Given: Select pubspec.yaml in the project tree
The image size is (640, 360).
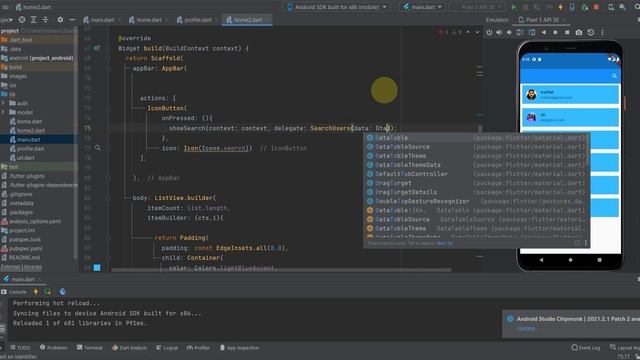Looking at the screenshot, I should [26, 248].
